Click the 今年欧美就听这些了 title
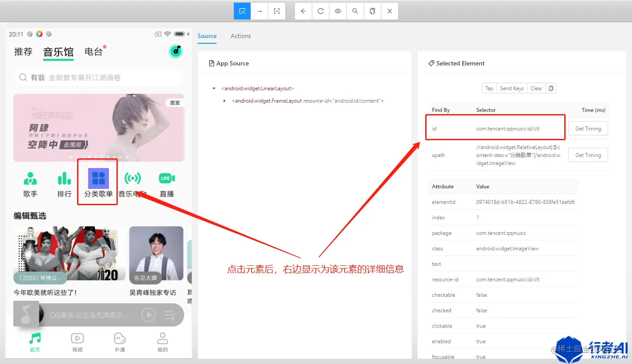Screen dimensions: 632x364 click(45, 292)
